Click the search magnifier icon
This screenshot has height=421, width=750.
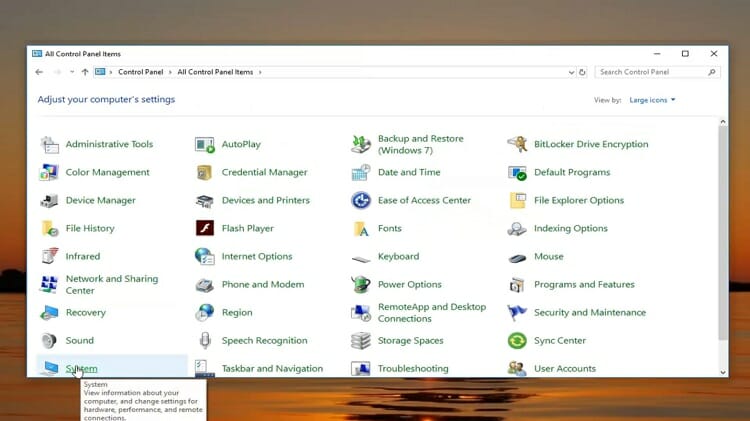pyautogui.click(x=712, y=72)
